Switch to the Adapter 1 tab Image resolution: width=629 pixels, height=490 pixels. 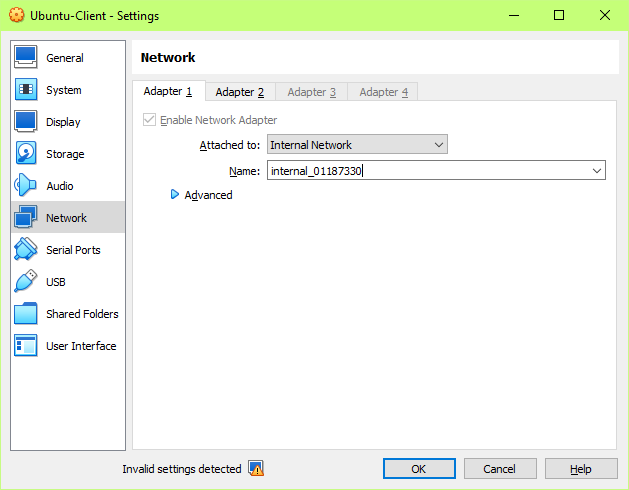click(168, 91)
